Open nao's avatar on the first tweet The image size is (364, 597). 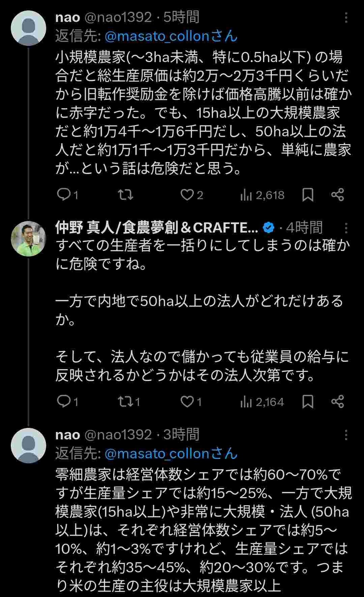click(29, 28)
